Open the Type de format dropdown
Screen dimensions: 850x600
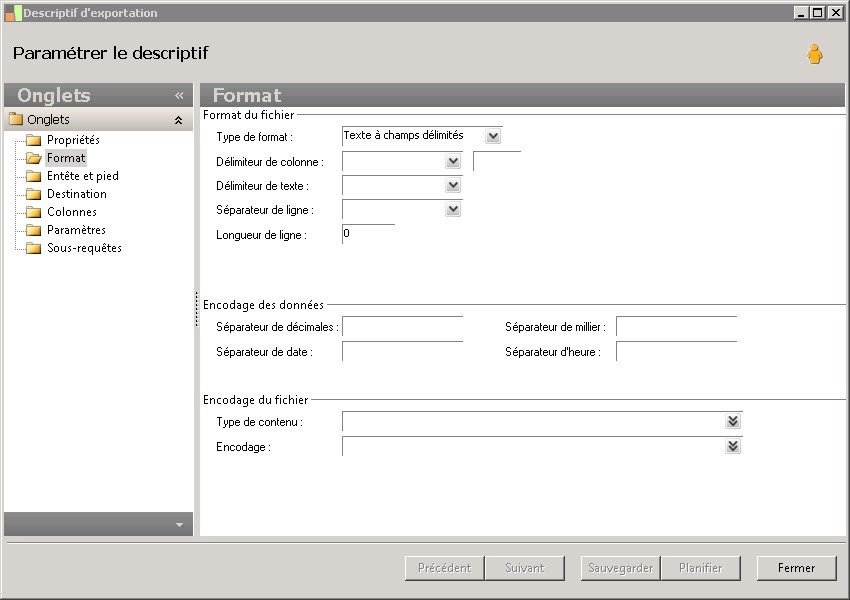[x=493, y=136]
